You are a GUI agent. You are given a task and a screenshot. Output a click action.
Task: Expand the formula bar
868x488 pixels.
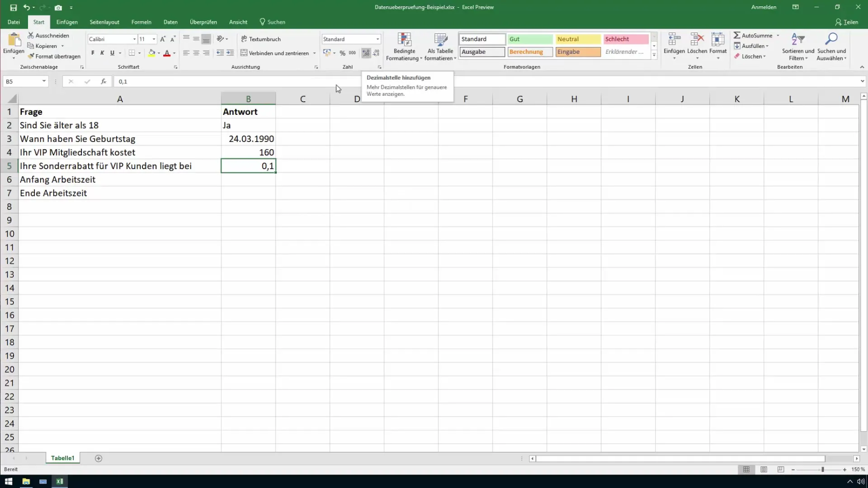pyautogui.click(x=862, y=81)
